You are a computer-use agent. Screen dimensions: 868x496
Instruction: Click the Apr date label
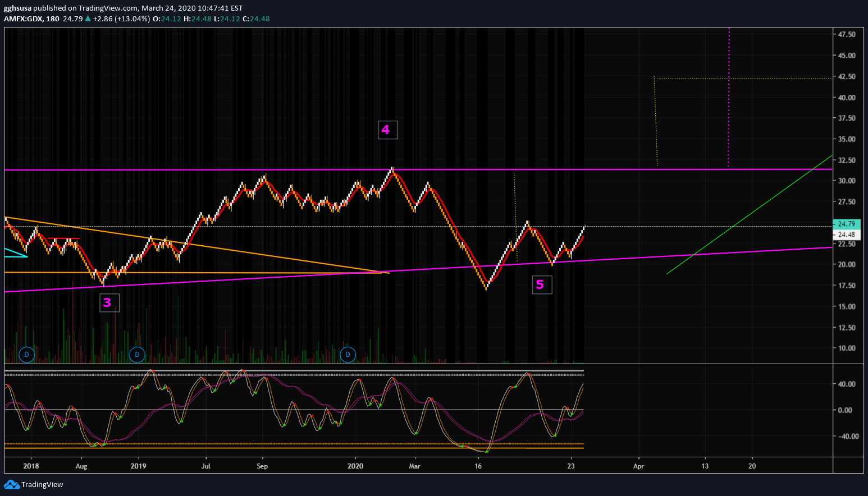(x=638, y=466)
